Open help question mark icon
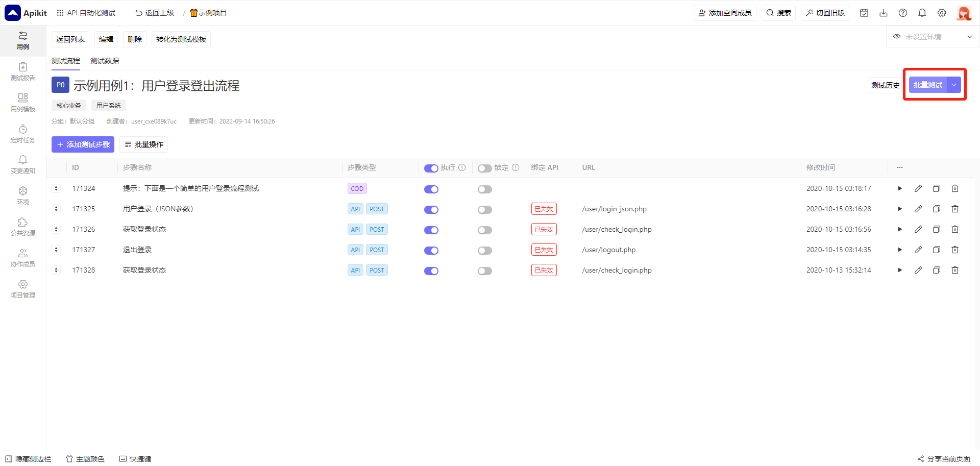 pos(903,13)
